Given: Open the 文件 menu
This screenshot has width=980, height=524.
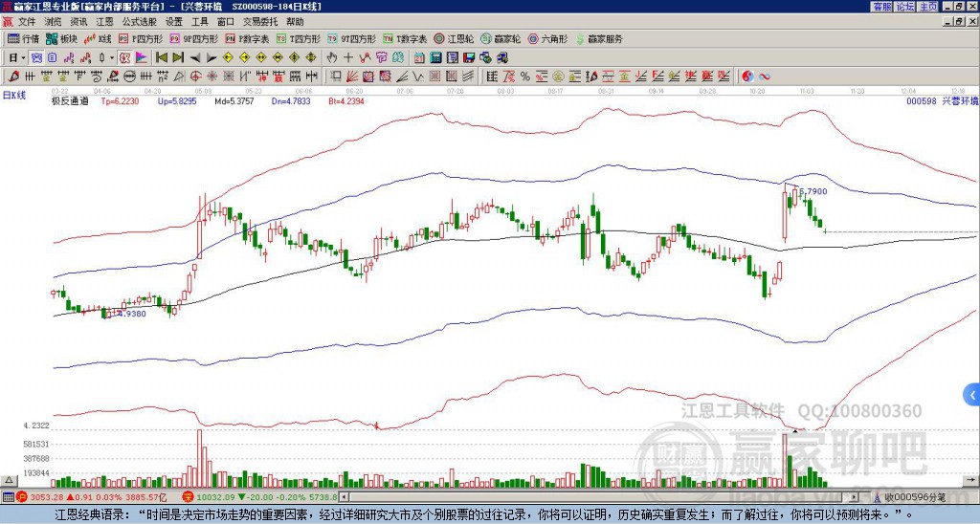Looking at the screenshot, I should (27, 22).
